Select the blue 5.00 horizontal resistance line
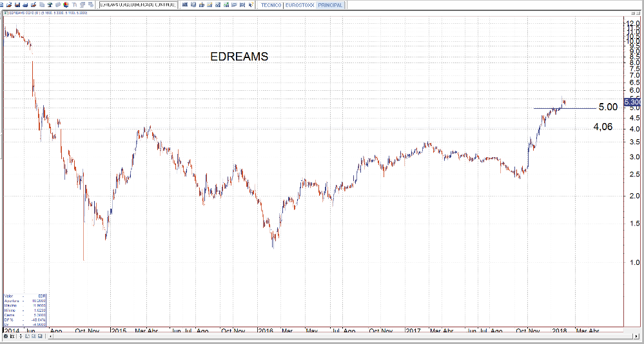This screenshot has width=644, height=344. [564, 108]
